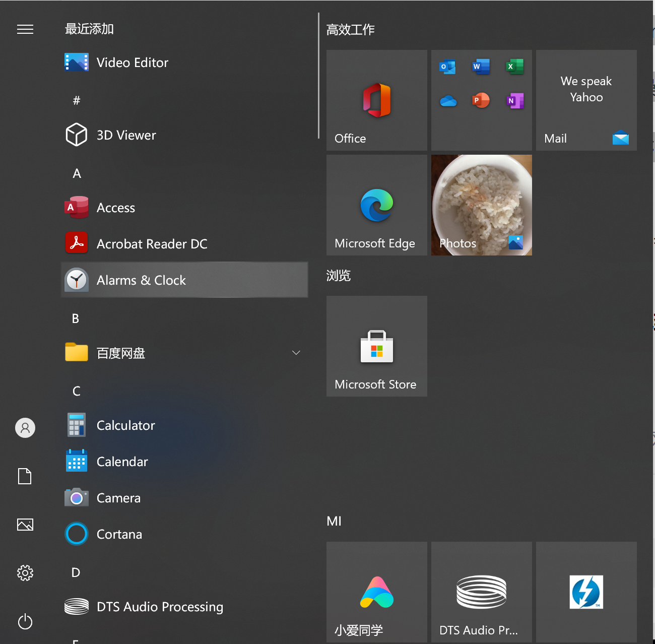Expand the 百度网盘 folder chevron
The image size is (655, 644).
tap(296, 353)
